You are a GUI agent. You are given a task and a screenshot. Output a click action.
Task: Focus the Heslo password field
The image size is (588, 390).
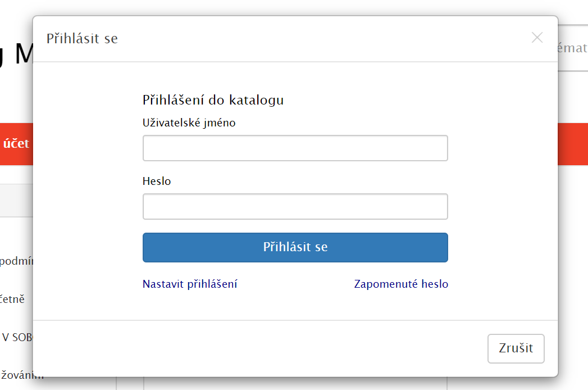pos(295,206)
